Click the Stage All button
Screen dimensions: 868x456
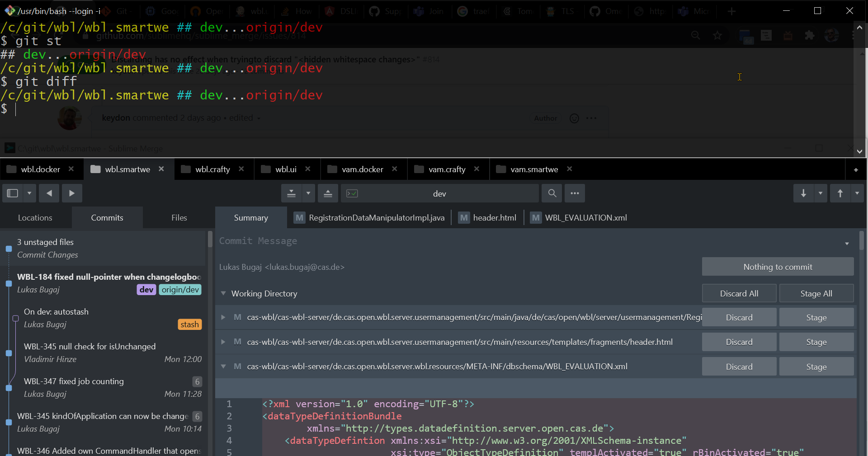click(816, 293)
